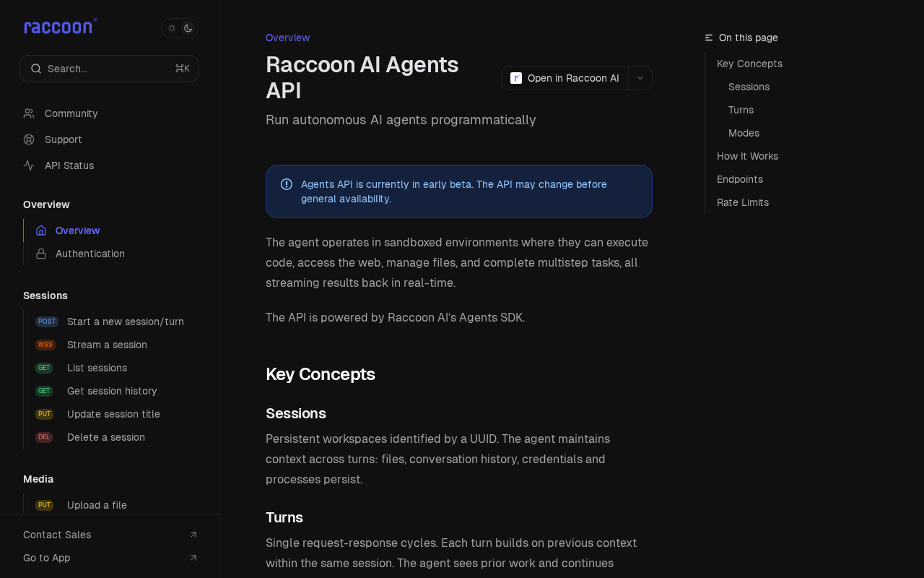Image resolution: width=924 pixels, height=578 pixels.
Task: Click the Overview breadcrumb link
Action: 288,38
